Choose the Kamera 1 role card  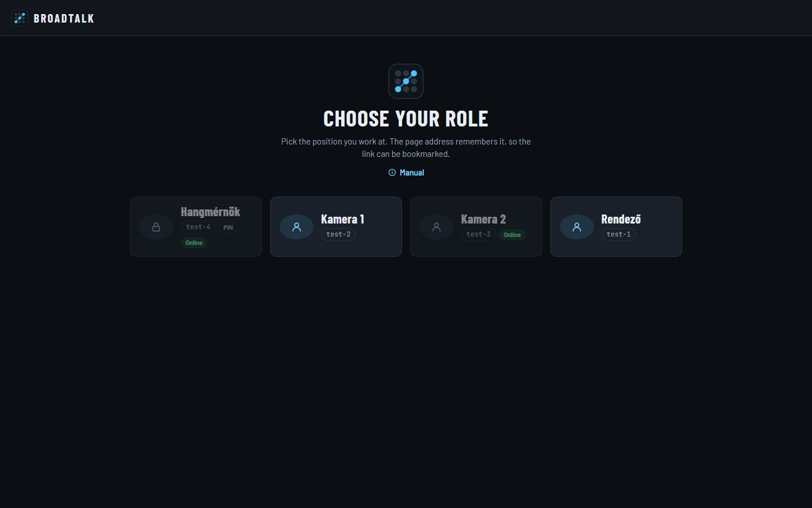click(336, 226)
